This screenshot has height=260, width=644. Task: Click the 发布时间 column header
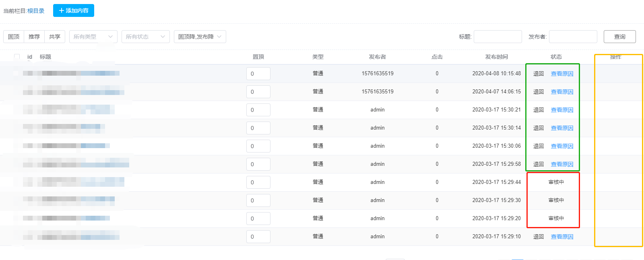coord(496,57)
